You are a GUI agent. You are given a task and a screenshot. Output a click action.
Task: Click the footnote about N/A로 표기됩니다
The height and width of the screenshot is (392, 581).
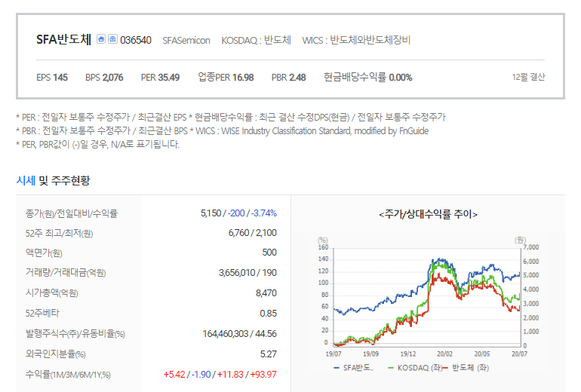click(x=98, y=145)
